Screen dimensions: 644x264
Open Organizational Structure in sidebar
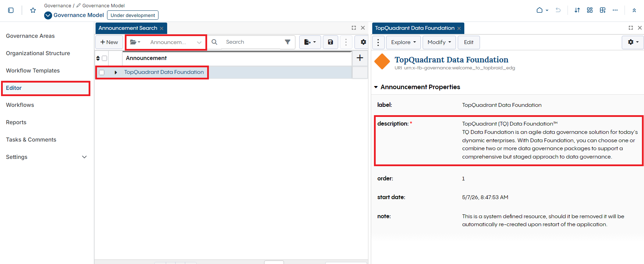[38, 53]
